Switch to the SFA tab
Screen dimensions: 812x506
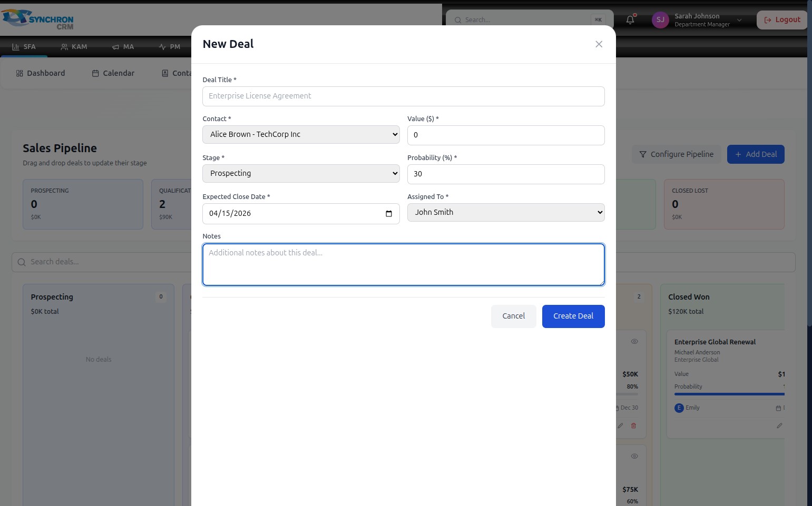(x=24, y=47)
